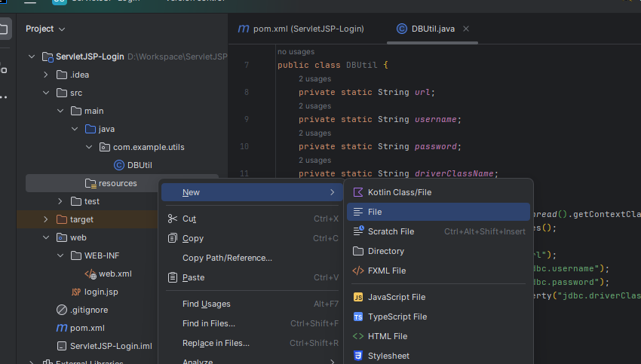
Task: Click the web.xml file icon
Action: pos(90,274)
